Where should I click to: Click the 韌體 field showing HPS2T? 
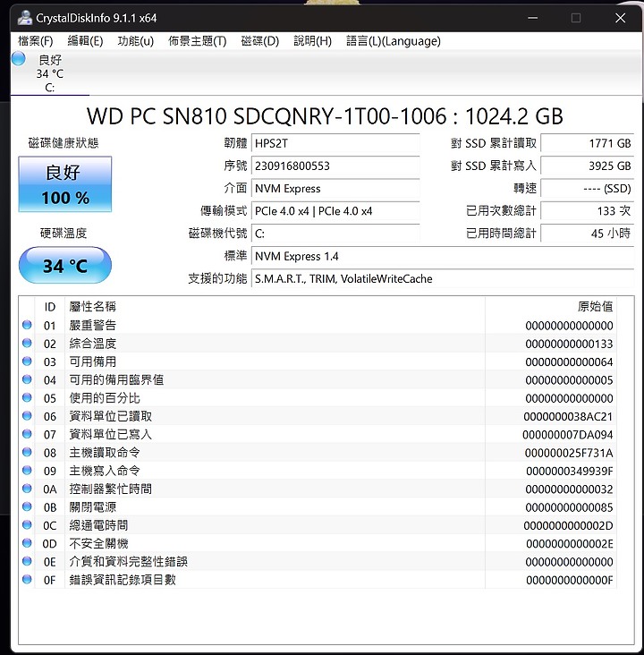[335, 143]
